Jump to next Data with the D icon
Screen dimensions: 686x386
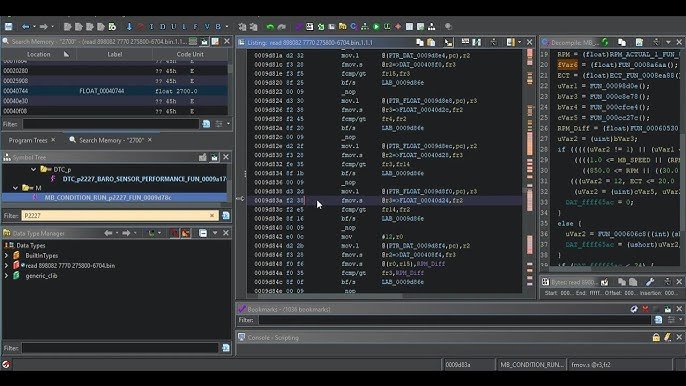coord(163,27)
